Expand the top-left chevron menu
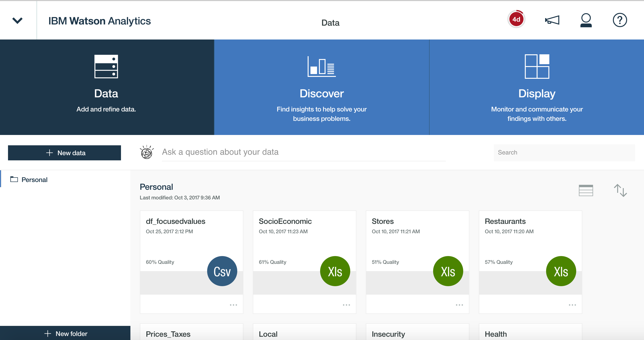Screen dimensions: 644x340 coord(17,20)
